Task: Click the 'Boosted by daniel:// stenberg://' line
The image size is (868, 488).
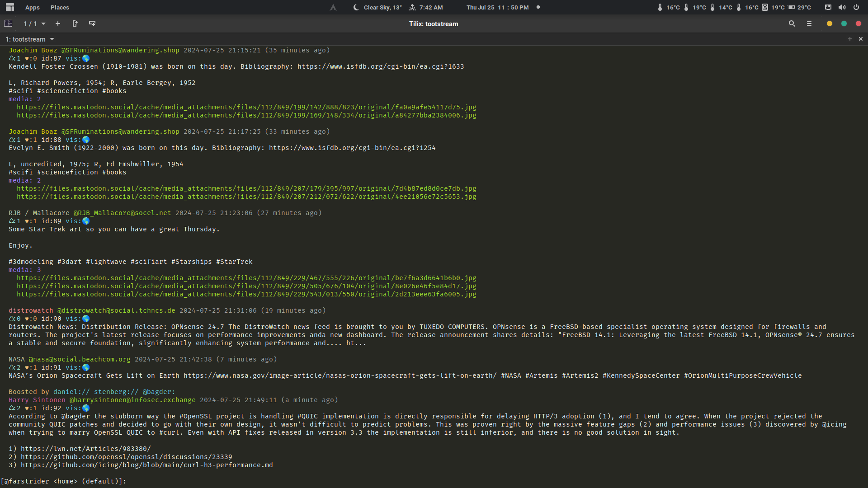Action: [x=92, y=392]
